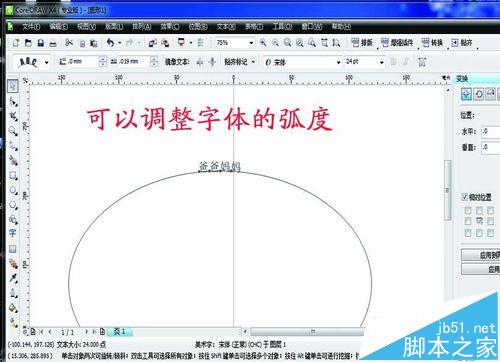This screenshot has width=500, height=362.
Task: Click the Export icon in toolbar
Action: click(x=165, y=43)
